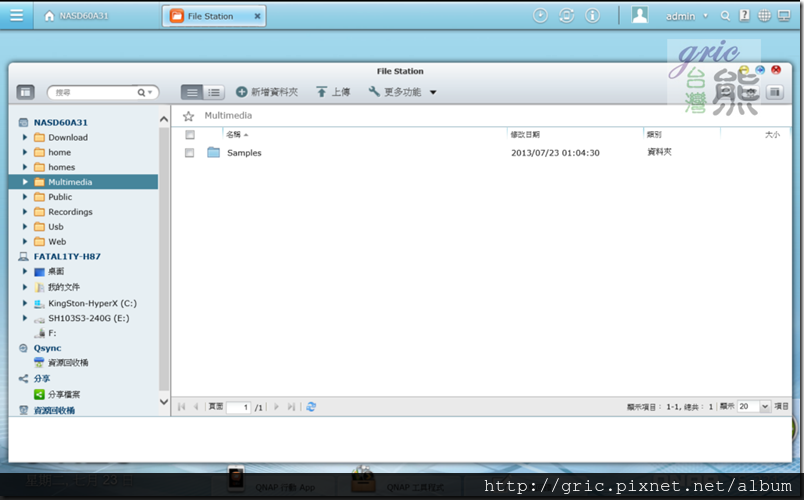Viewport: 804px width, 500px height.
Task: Expand the home folder
Action: click(x=25, y=152)
